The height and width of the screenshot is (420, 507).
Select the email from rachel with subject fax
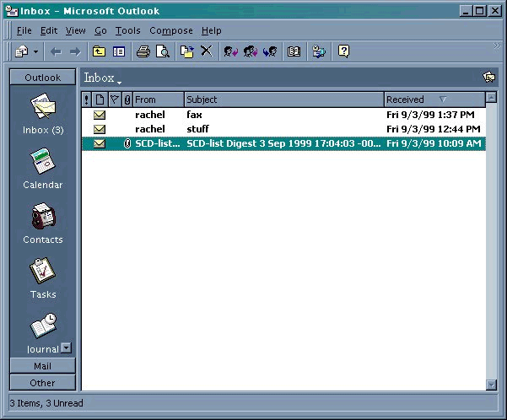[x=194, y=115]
